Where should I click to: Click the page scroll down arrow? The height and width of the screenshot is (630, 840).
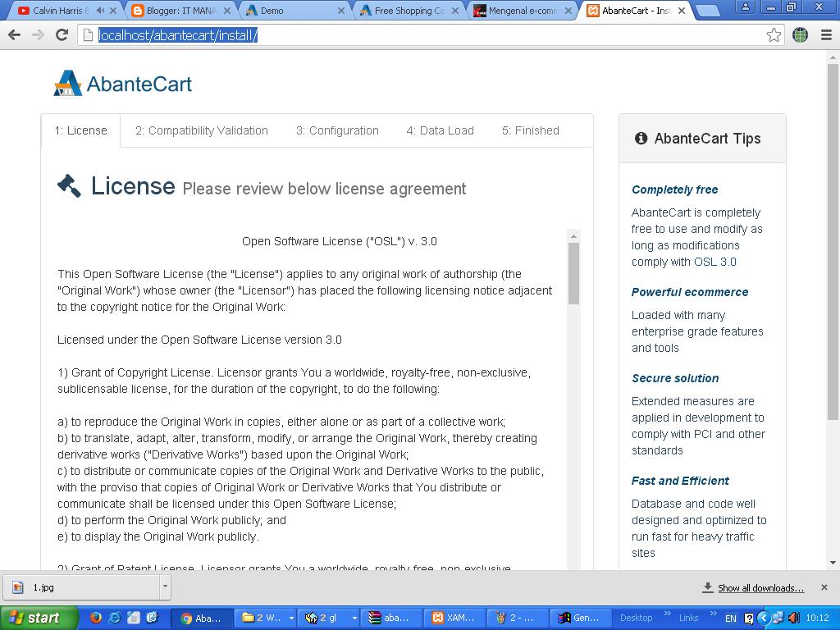pyautogui.click(x=833, y=563)
